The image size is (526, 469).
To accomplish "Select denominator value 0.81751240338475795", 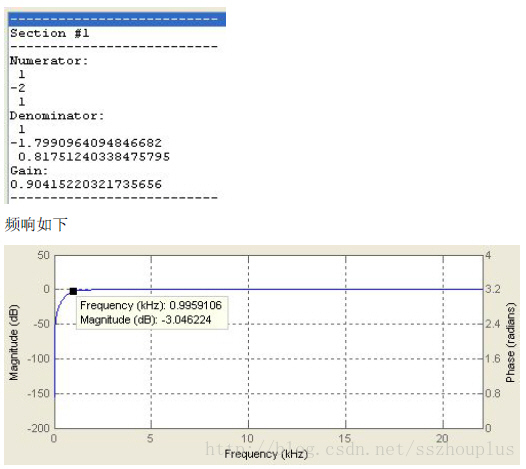I will click(94, 157).
